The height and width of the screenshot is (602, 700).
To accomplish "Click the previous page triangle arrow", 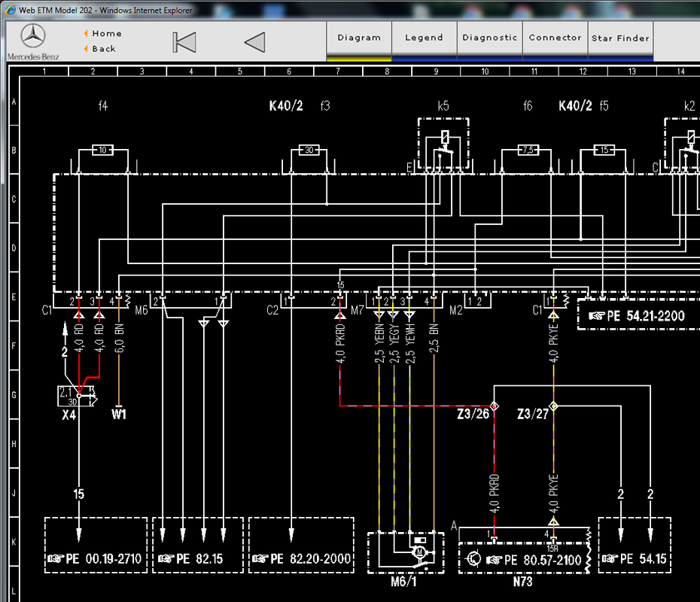I will (x=255, y=42).
